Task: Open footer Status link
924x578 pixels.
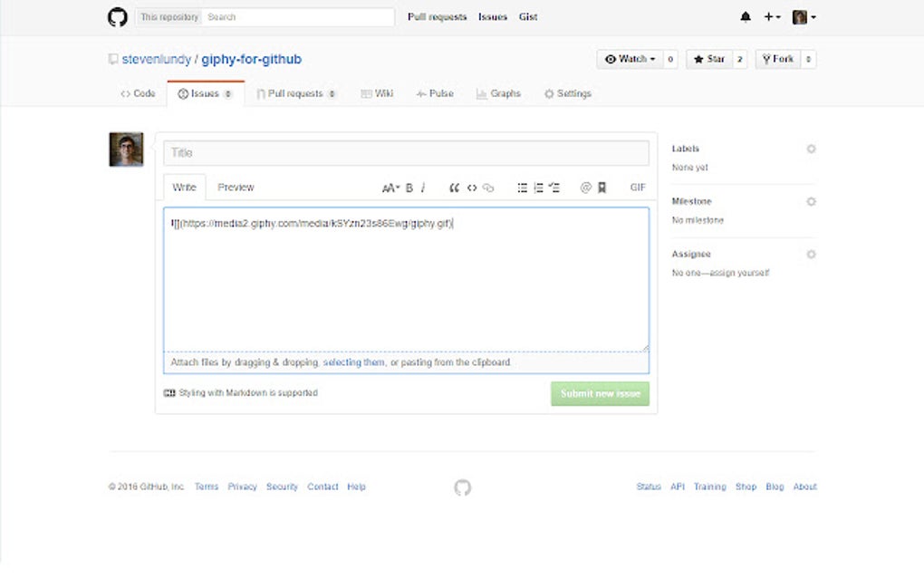Action: point(649,486)
